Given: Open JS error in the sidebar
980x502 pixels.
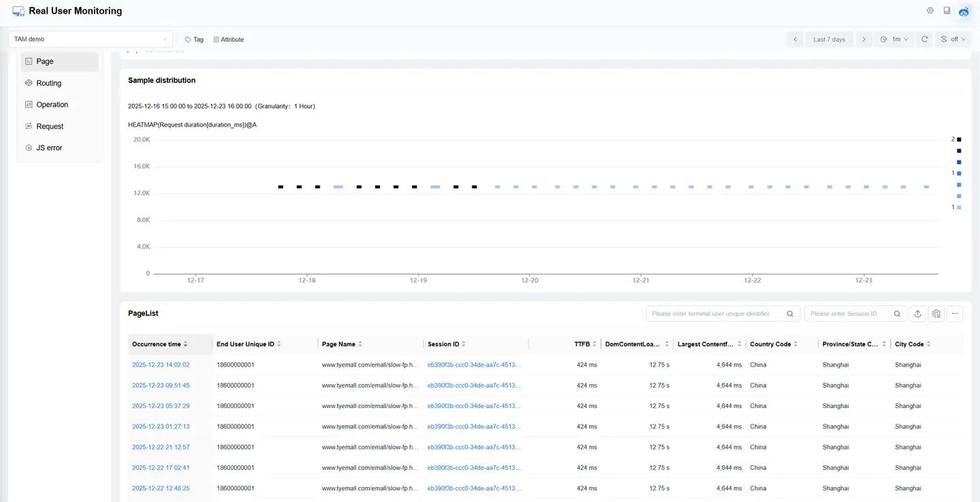Looking at the screenshot, I should 49,148.
